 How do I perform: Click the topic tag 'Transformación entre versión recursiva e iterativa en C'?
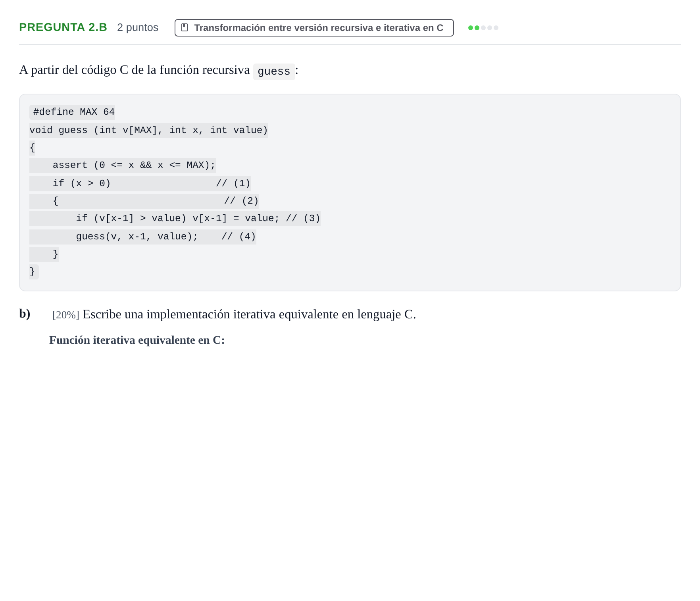pyautogui.click(x=314, y=28)
